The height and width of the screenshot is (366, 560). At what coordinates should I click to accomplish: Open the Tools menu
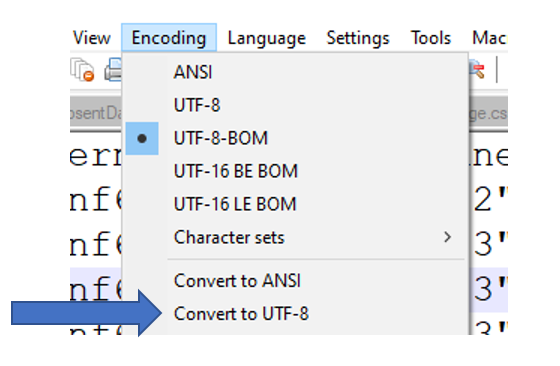tap(431, 38)
